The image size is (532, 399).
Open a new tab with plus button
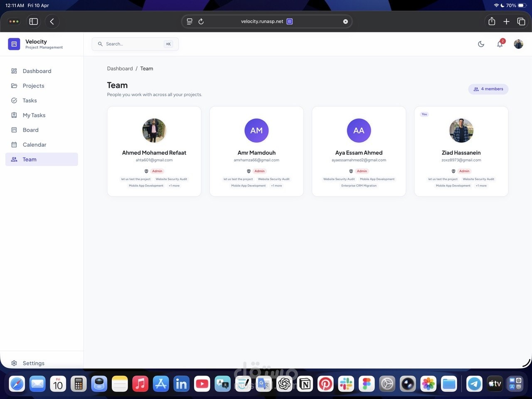pyautogui.click(x=506, y=22)
